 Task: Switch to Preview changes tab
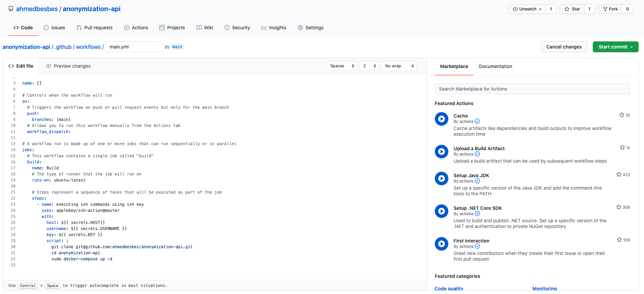point(68,66)
